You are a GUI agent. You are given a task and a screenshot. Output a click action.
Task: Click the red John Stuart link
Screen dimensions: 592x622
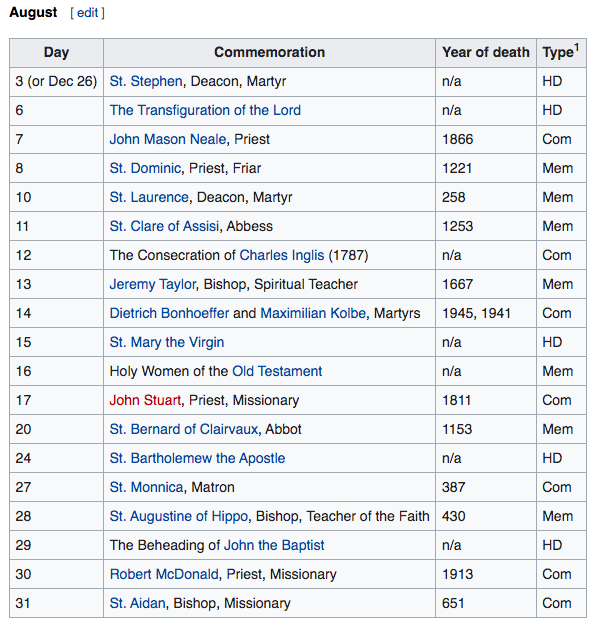pos(145,400)
